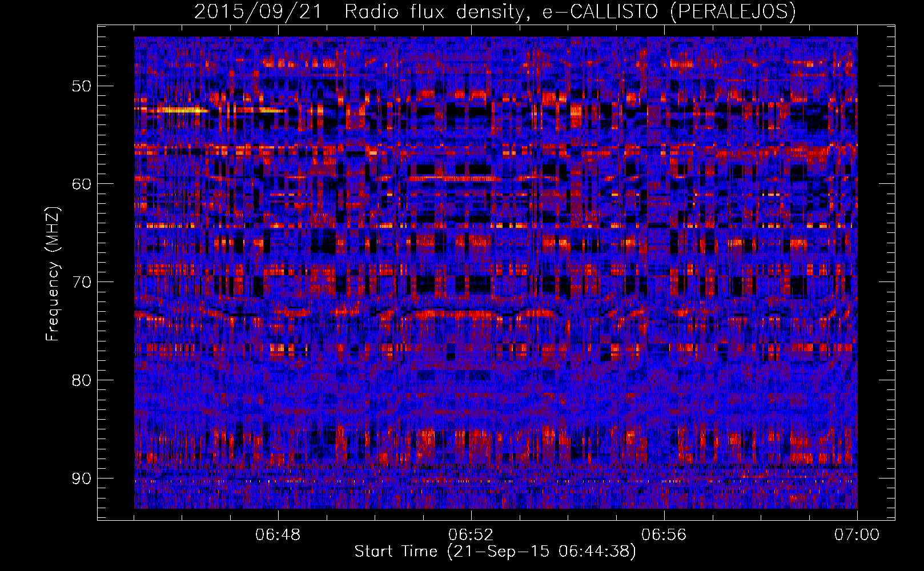Image resolution: width=924 pixels, height=571 pixels.
Task: Click the 50 frequency tick label
Action: (81, 86)
